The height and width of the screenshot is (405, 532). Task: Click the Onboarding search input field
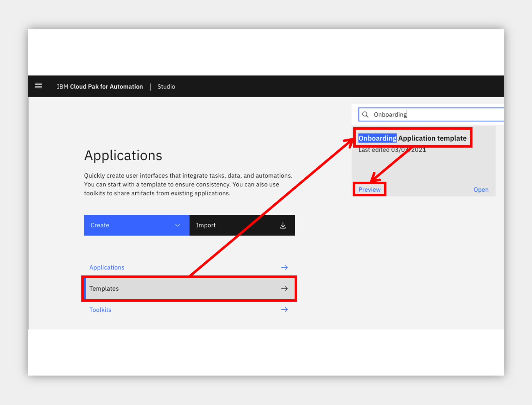pyautogui.click(x=431, y=115)
